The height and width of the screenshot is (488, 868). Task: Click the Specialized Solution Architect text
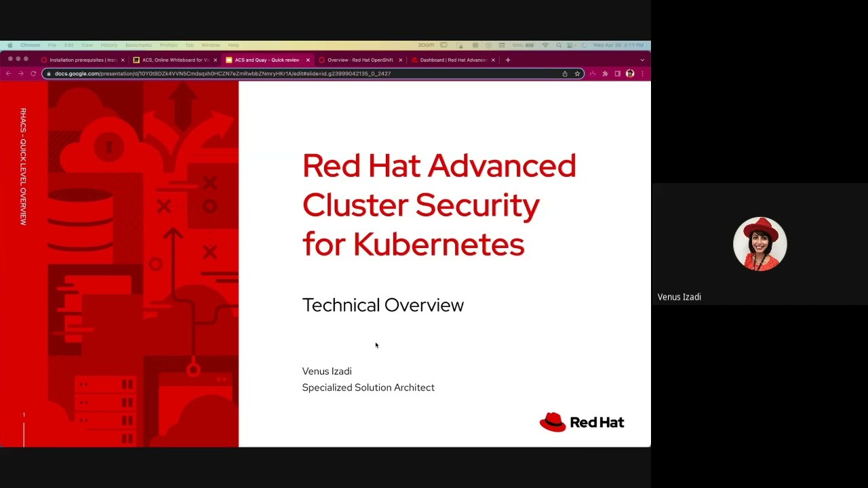368,387
